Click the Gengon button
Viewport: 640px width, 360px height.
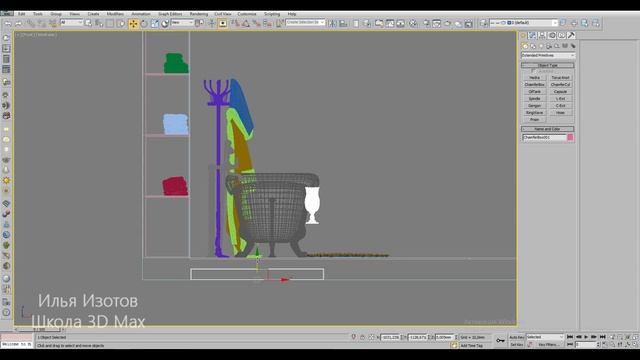coord(534,106)
